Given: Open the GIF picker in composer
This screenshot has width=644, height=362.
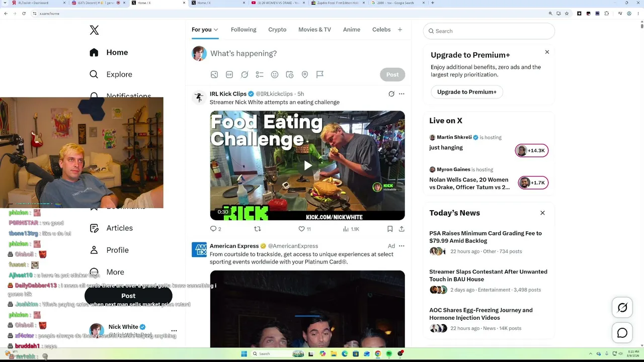Looking at the screenshot, I should tap(229, 74).
